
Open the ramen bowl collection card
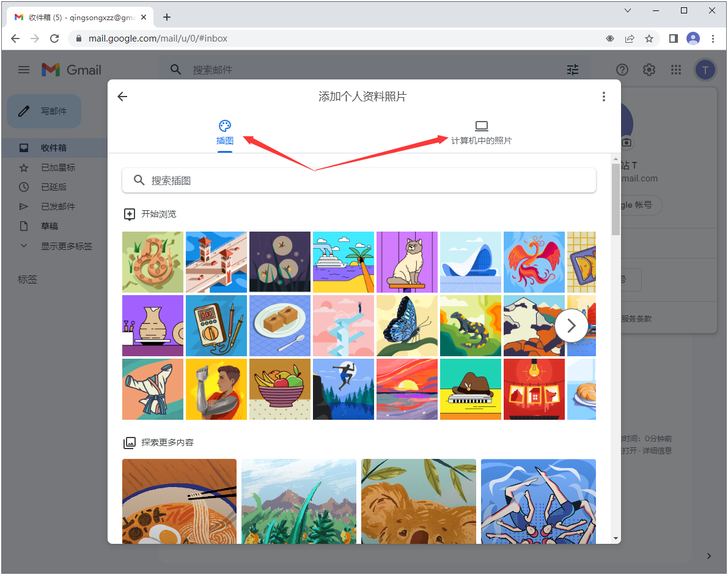pyautogui.click(x=179, y=501)
